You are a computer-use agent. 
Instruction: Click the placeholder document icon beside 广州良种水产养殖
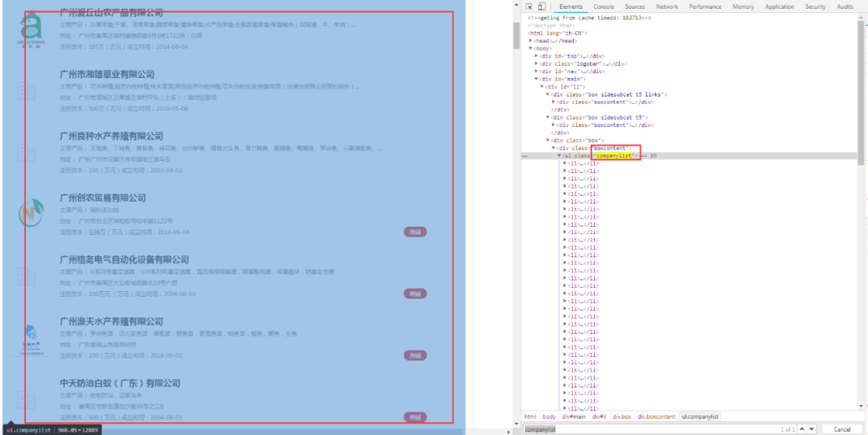pos(25,153)
